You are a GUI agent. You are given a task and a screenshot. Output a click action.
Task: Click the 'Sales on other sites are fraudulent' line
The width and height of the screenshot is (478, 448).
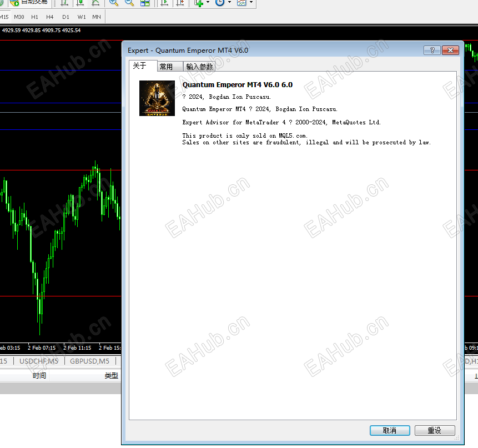pos(306,142)
